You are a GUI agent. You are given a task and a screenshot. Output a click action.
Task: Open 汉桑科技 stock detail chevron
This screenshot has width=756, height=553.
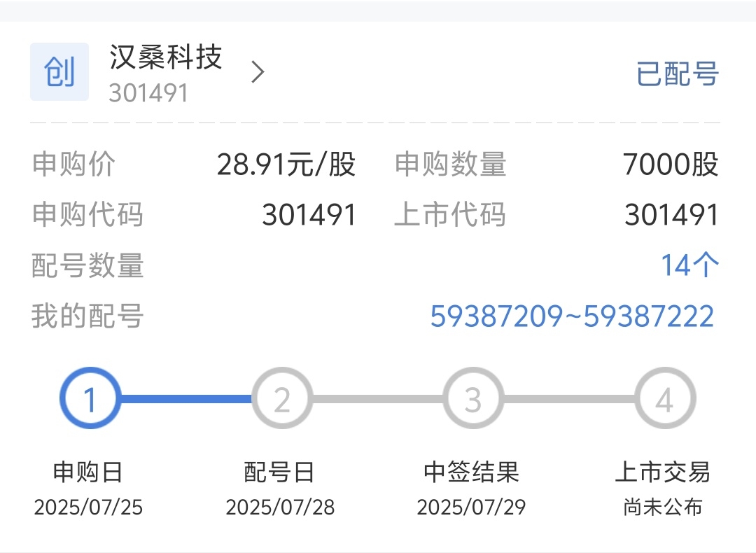(258, 72)
